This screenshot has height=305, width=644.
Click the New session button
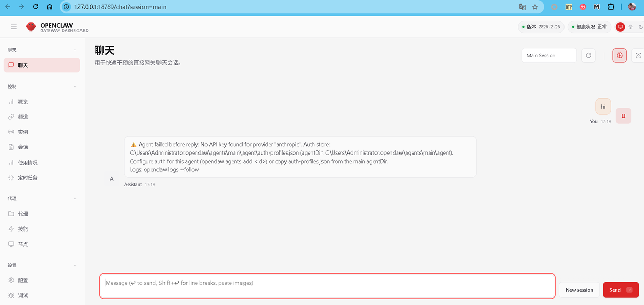(579, 290)
